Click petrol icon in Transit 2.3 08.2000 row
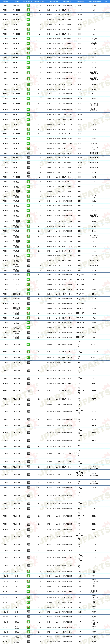The width and height of the screenshot is (110, 644). (x=28, y=344)
